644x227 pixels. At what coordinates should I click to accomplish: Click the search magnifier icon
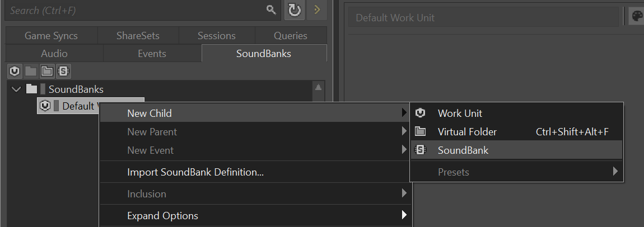271,10
